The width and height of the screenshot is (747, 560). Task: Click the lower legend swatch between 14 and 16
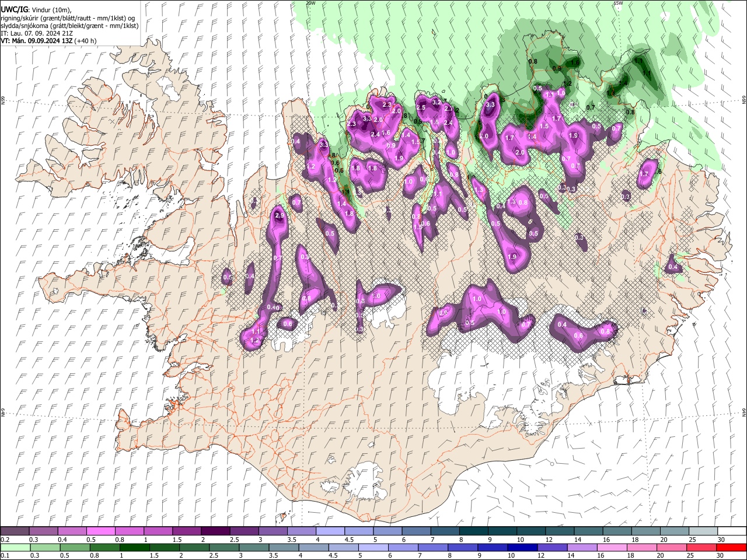pyautogui.click(x=582, y=547)
